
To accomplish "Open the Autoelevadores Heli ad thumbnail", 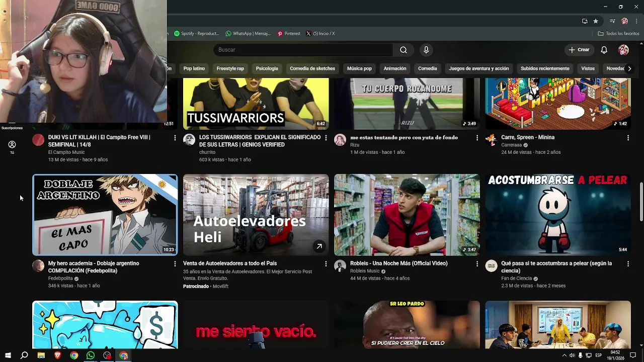I will pos(256,215).
